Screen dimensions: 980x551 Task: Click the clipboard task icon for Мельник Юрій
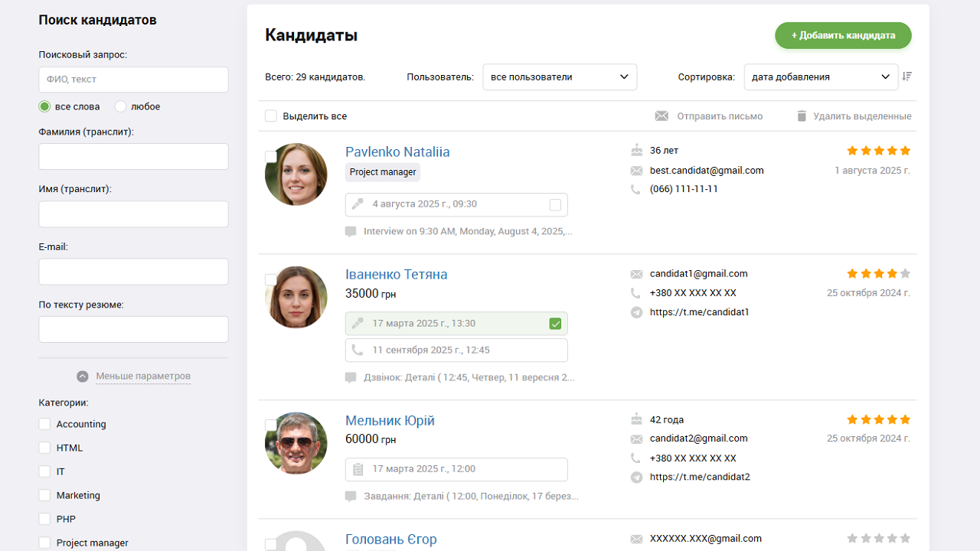(x=357, y=469)
